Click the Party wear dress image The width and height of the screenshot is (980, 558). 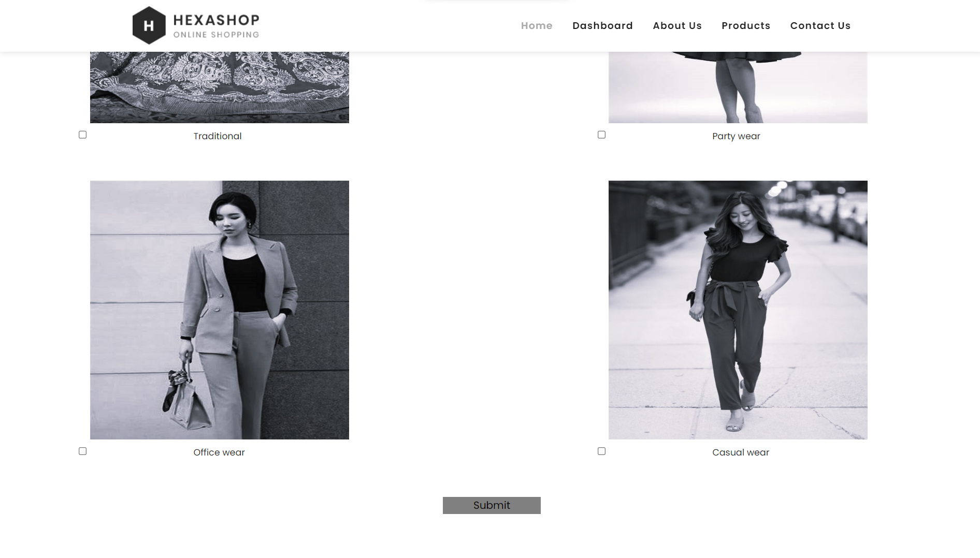click(738, 87)
